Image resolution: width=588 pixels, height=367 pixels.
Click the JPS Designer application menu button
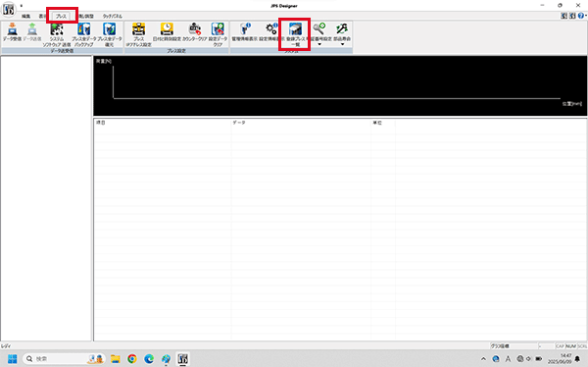click(x=8, y=10)
